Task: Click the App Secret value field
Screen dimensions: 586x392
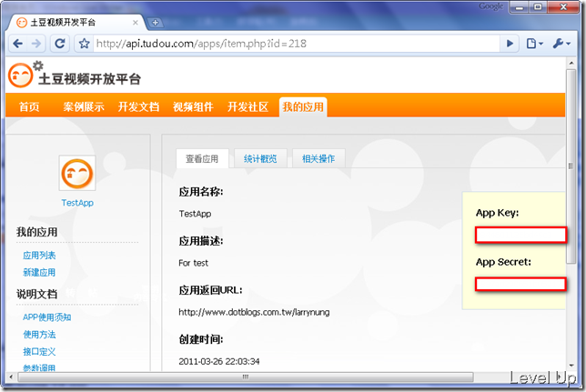Action: click(520, 285)
